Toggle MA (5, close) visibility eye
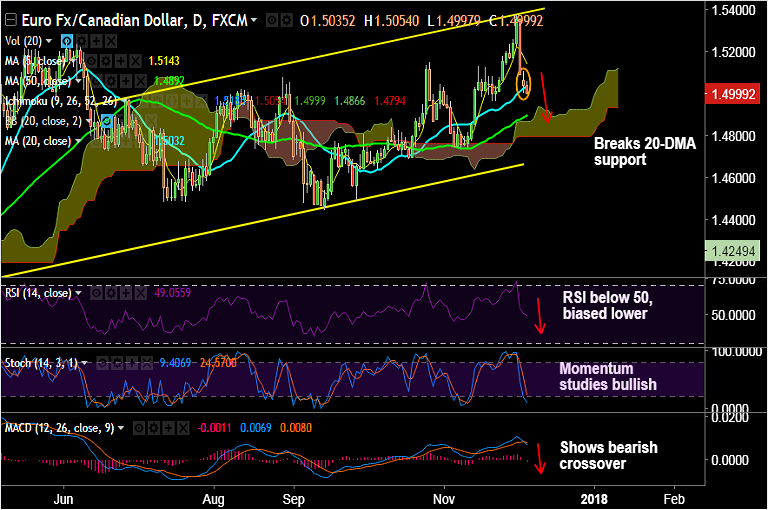Screen dimensions: 768x510 (x=91, y=61)
